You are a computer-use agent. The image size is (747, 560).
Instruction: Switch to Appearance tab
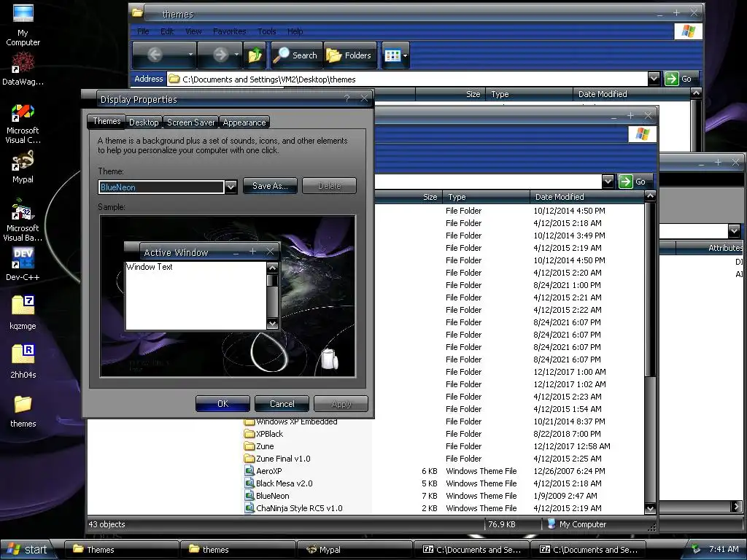(244, 122)
